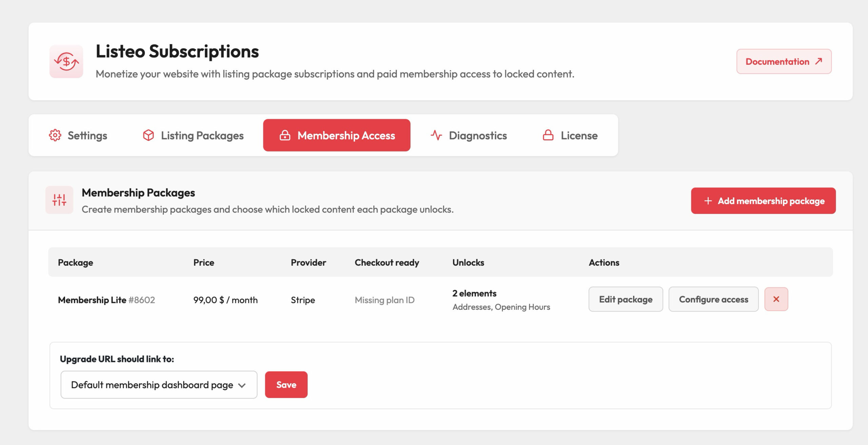Open the Documentation link
The image size is (868, 445).
(x=784, y=61)
